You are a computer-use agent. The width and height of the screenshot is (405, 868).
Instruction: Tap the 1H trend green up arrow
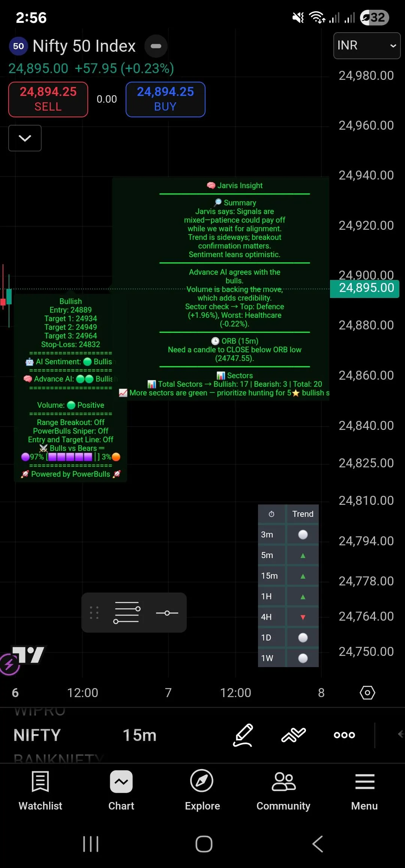[303, 597]
